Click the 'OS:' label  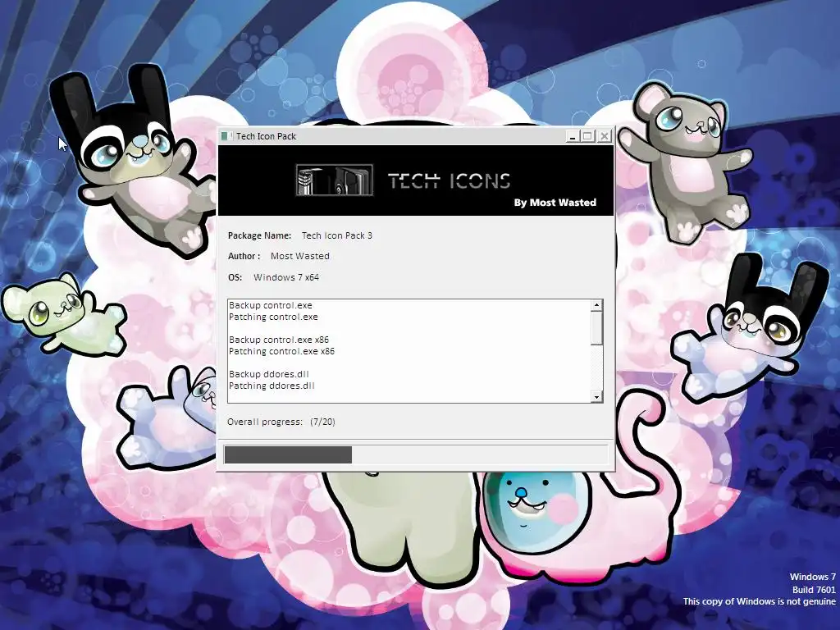(x=235, y=277)
